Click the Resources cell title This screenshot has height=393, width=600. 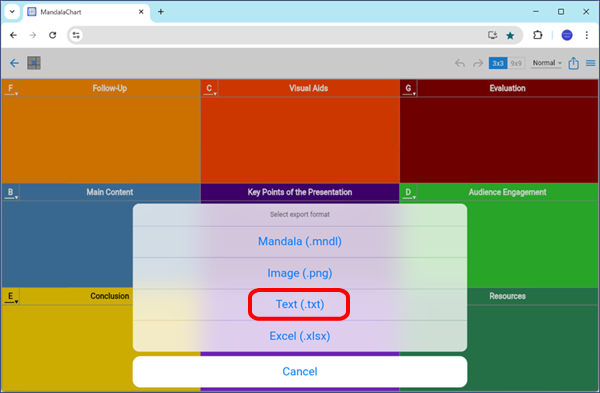(x=507, y=296)
